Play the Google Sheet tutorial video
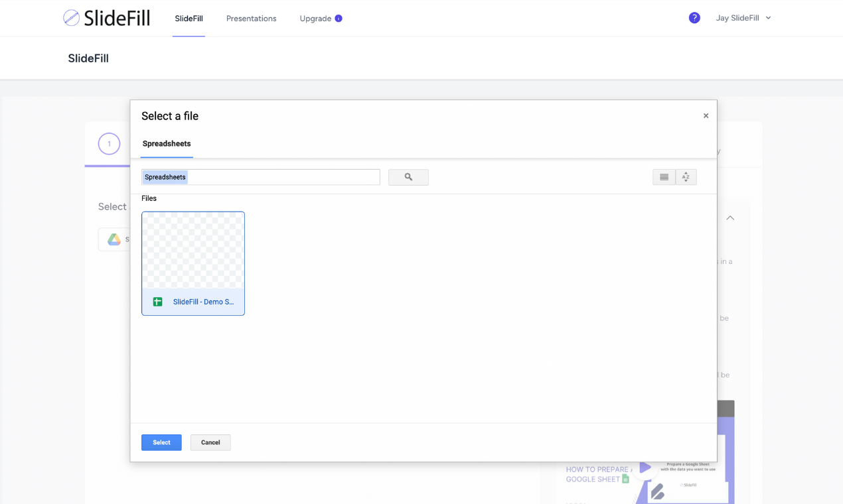843x504 pixels. coord(645,468)
